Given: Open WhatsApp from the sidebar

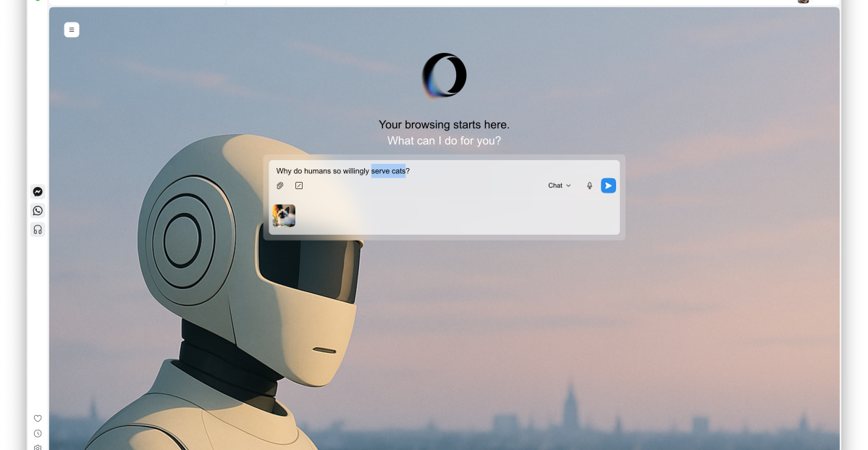Looking at the screenshot, I should point(37,210).
